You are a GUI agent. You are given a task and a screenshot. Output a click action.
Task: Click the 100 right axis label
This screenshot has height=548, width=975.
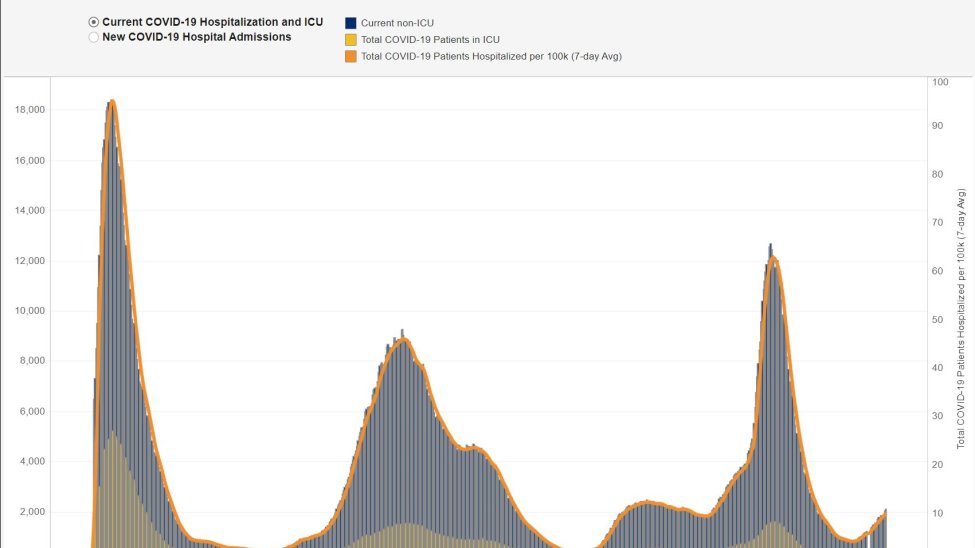(x=940, y=82)
